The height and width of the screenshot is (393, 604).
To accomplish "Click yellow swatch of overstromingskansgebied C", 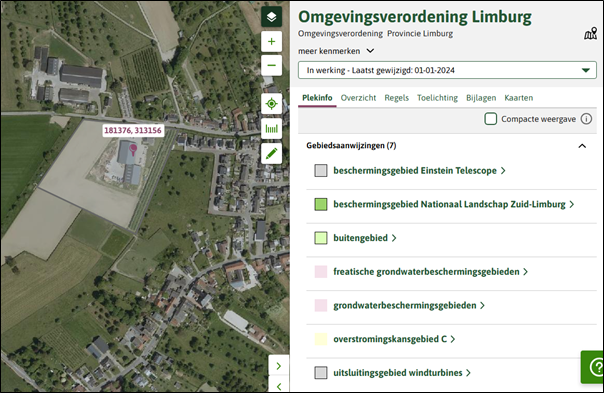I will (321, 339).
